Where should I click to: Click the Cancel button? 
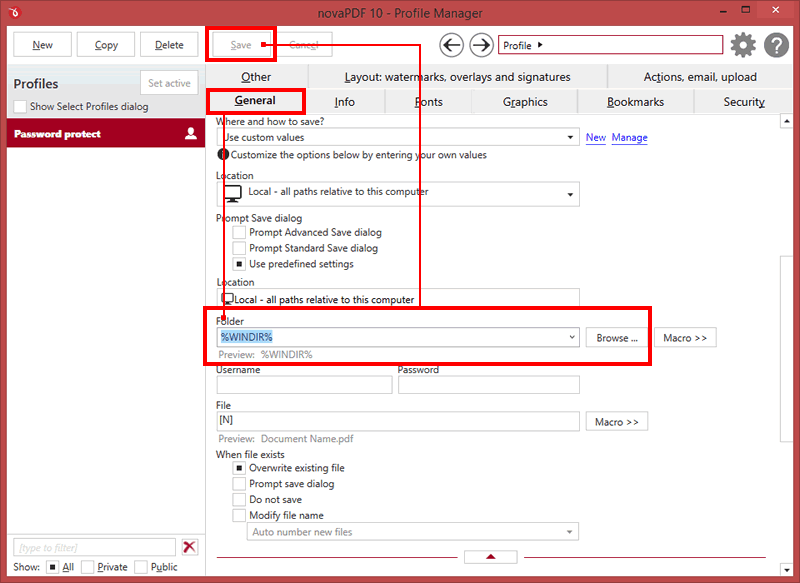click(x=304, y=45)
